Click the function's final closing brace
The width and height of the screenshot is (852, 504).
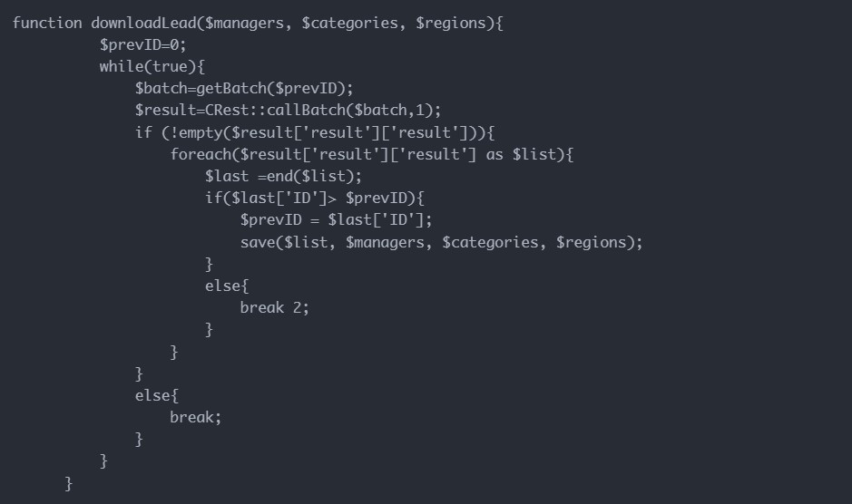69,483
